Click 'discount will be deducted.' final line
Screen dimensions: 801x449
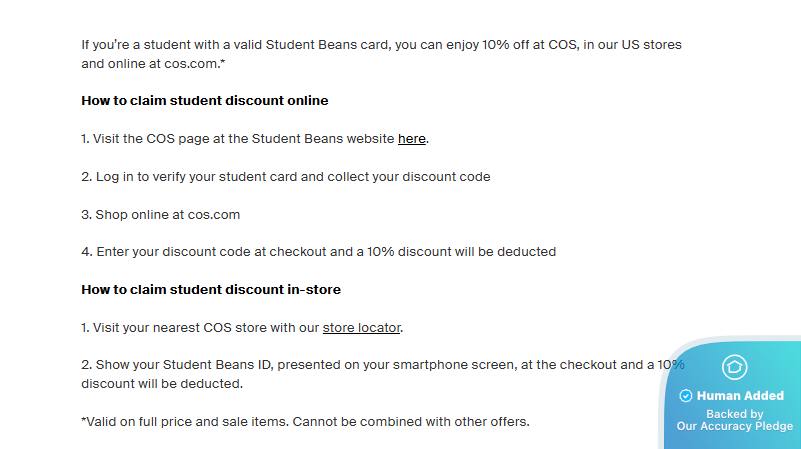click(162, 384)
